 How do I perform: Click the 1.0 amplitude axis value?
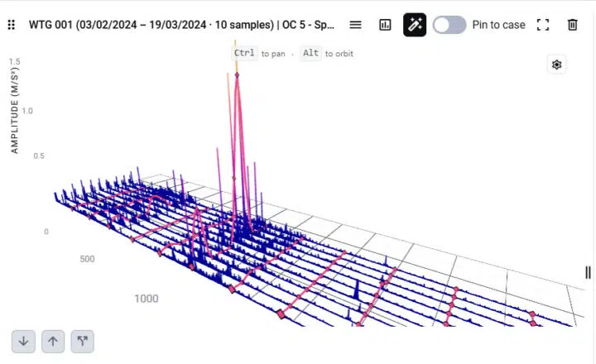[x=27, y=111]
